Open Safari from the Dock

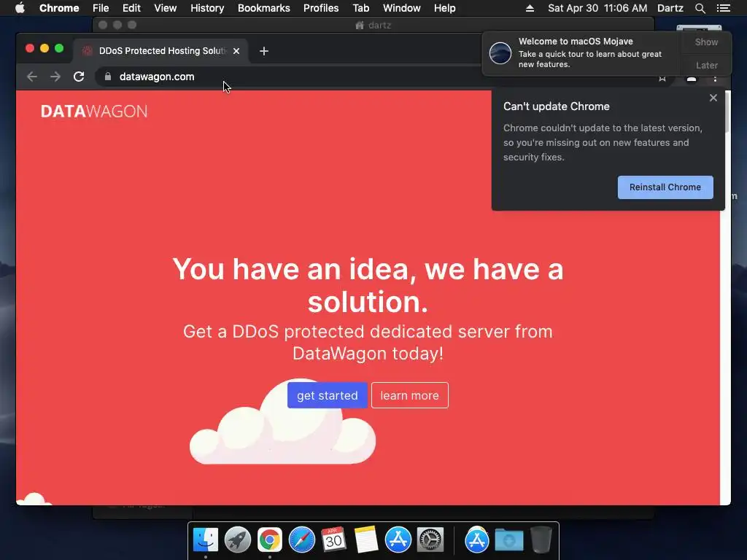click(301, 540)
